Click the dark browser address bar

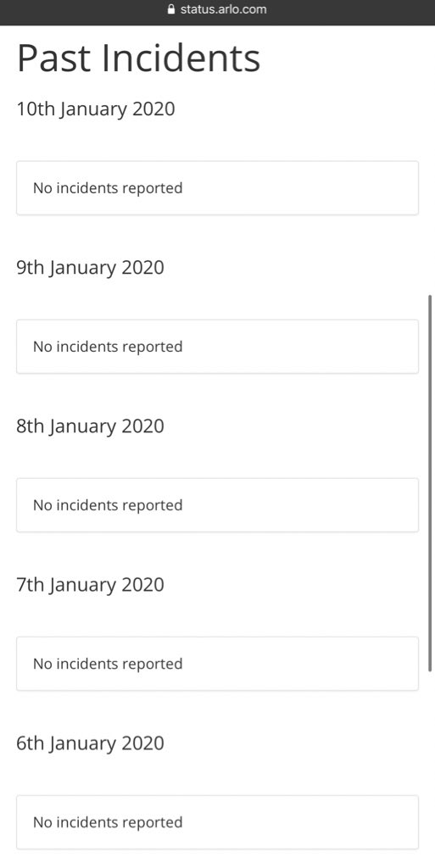click(x=217, y=12)
